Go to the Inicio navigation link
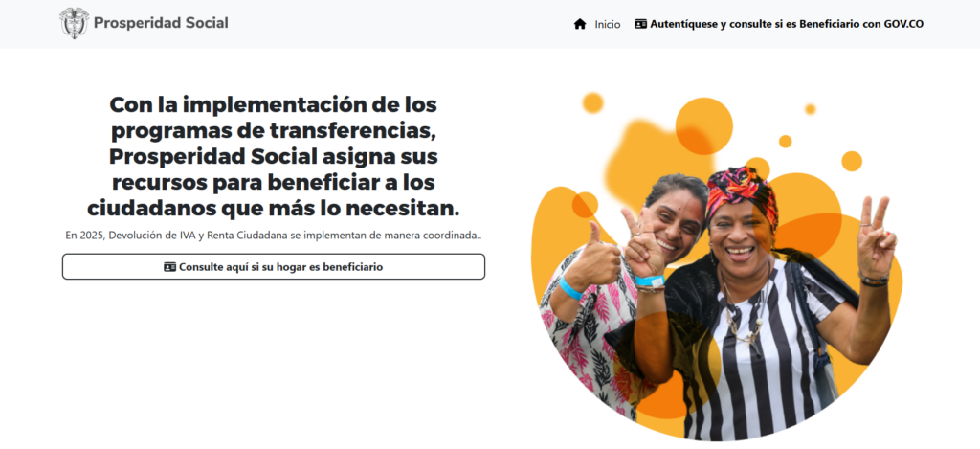The width and height of the screenshot is (980, 449). 608,24
